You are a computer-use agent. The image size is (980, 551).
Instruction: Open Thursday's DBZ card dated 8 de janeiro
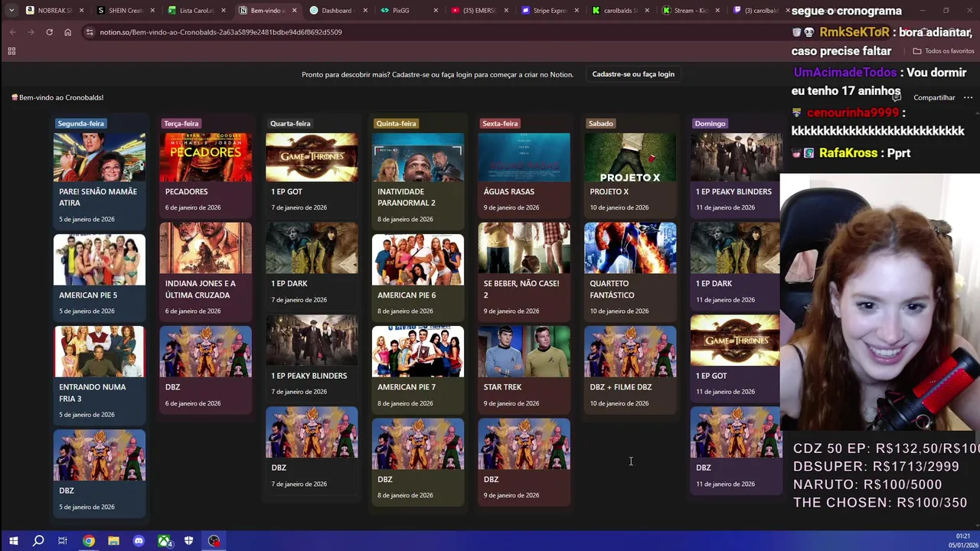[x=418, y=461]
